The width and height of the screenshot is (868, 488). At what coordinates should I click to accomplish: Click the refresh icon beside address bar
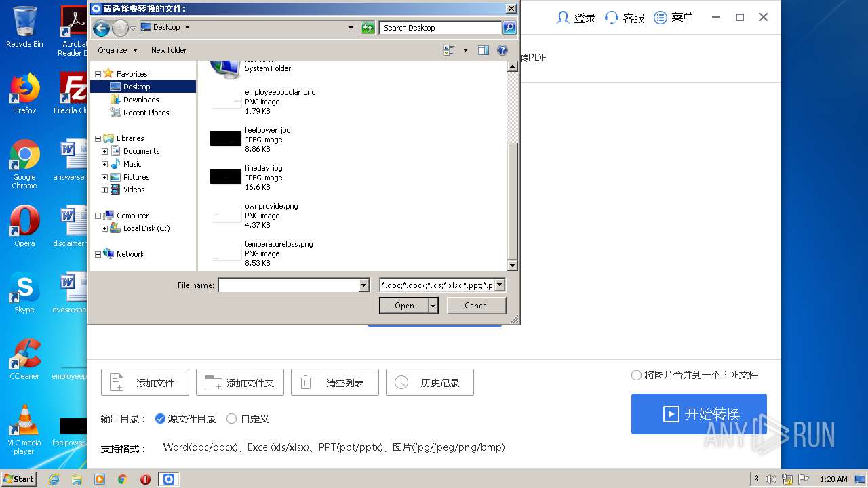[368, 28]
